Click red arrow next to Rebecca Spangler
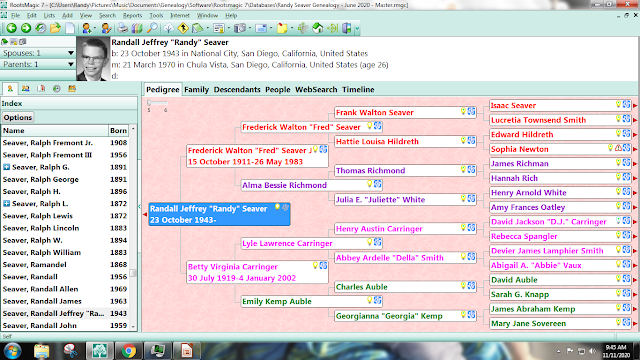Viewport: 640px width, 360px height. tap(635, 236)
